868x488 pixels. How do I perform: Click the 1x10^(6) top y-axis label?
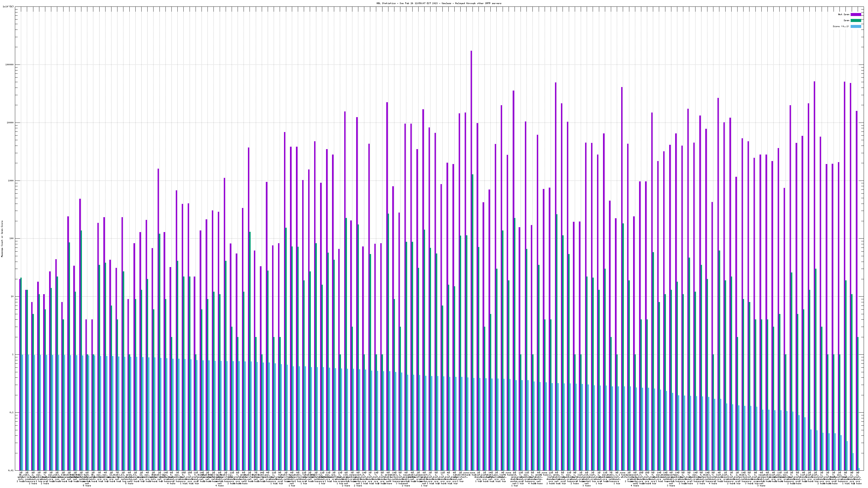(x=8, y=7)
